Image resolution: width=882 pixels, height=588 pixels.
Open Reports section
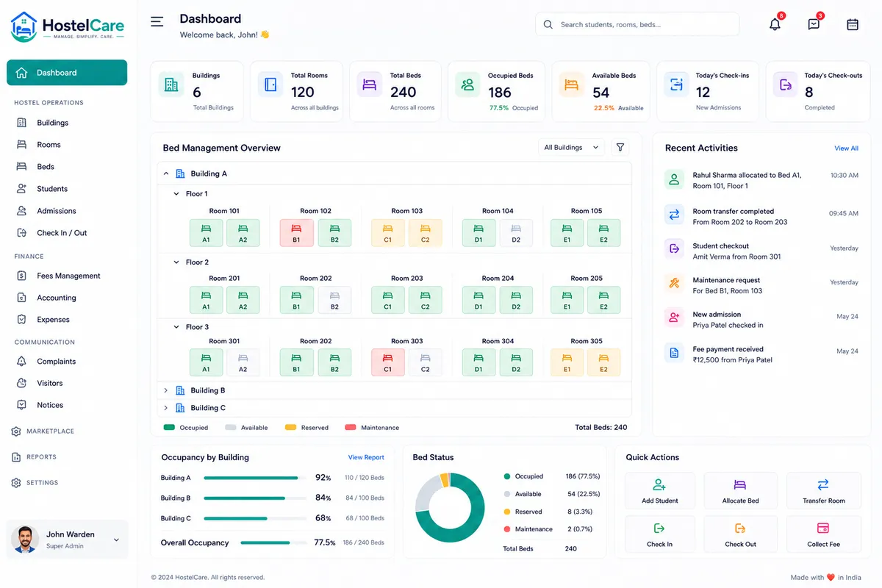[41, 457]
